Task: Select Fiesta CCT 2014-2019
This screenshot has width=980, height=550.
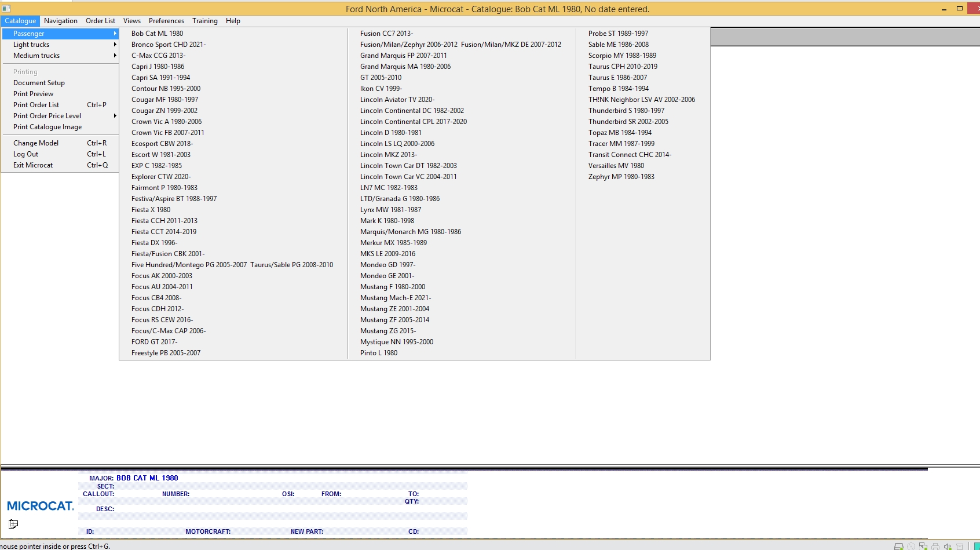Action: click(x=164, y=232)
